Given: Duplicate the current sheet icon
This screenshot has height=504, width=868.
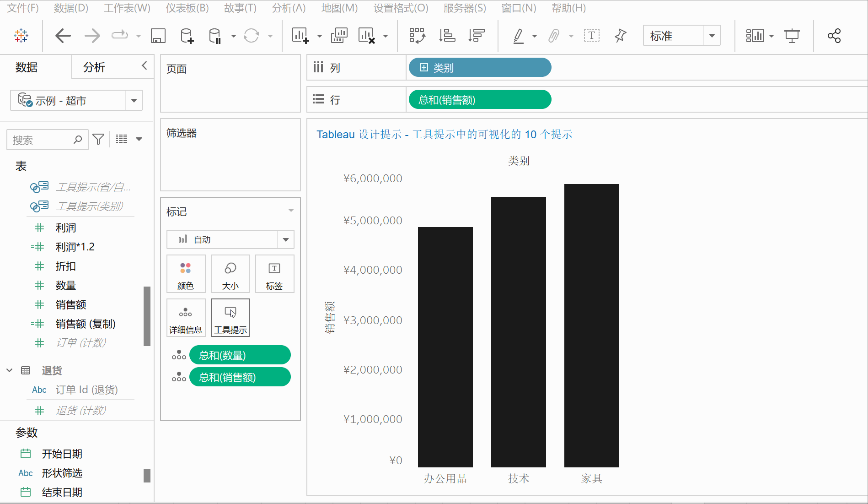Looking at the screenshot, I should click(339, 36).
